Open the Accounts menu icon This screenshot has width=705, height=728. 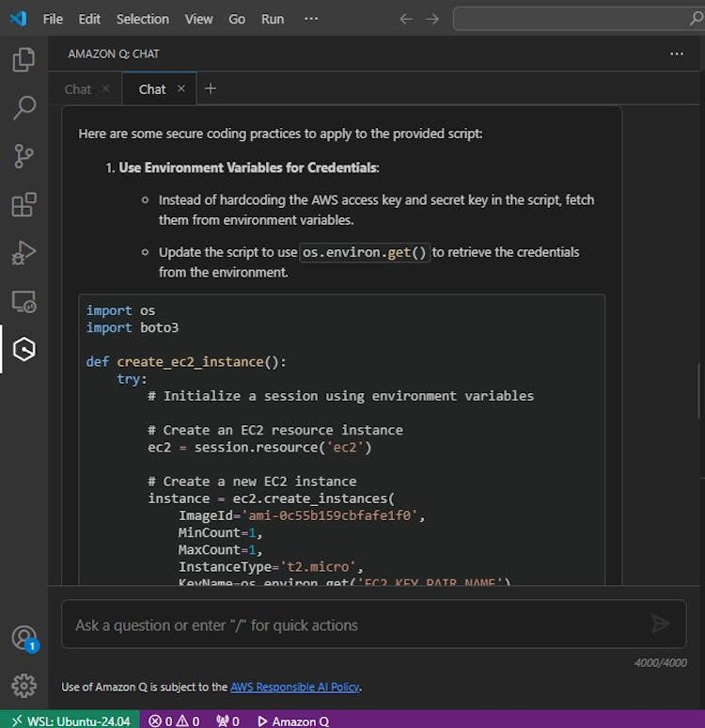tap(23, 638)
